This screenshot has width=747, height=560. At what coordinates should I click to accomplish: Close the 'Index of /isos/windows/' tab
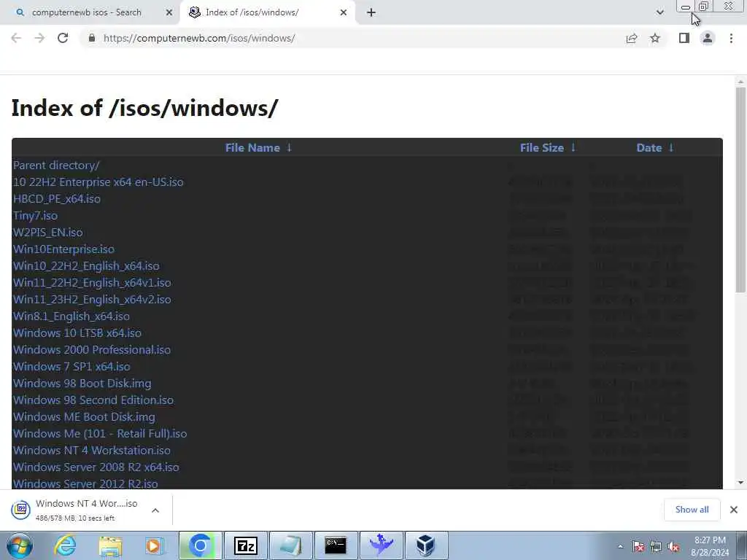pyautogui.click(x=344, y=13)
